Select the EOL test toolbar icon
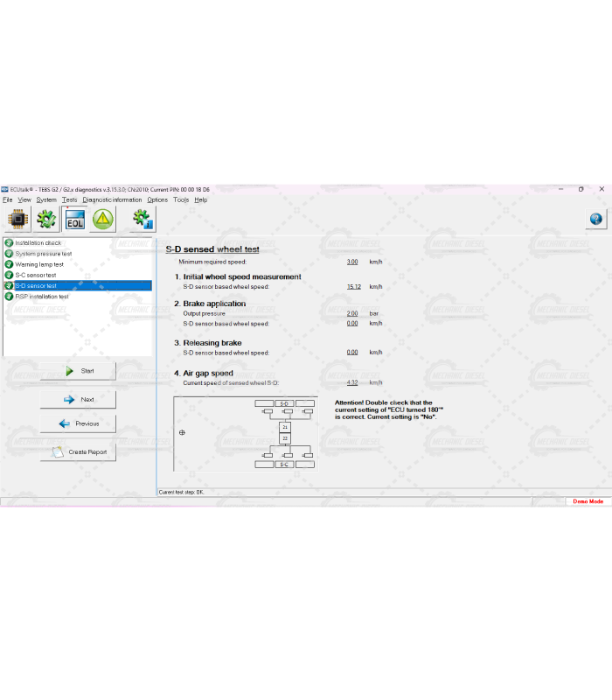Viewport: 612px width, 700px height. [x=75, y=220]
